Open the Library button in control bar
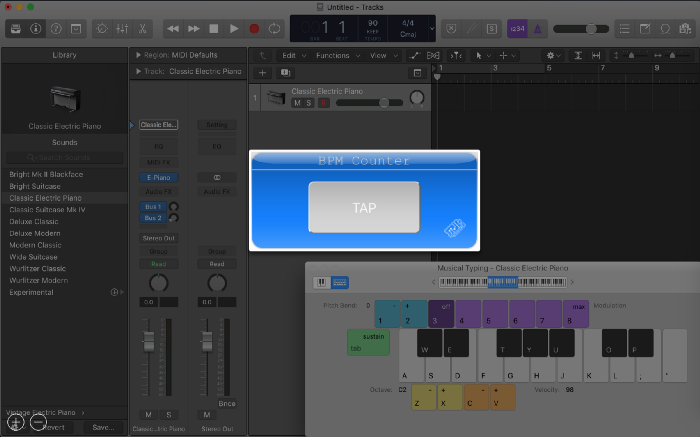Screen dimensions: 700x437 16,29
